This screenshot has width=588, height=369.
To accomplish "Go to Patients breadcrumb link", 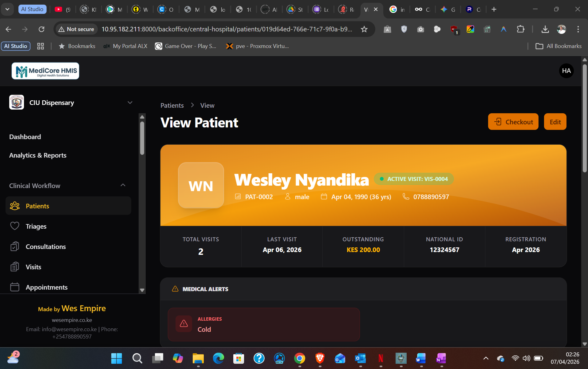I will [x=172, y=105].
